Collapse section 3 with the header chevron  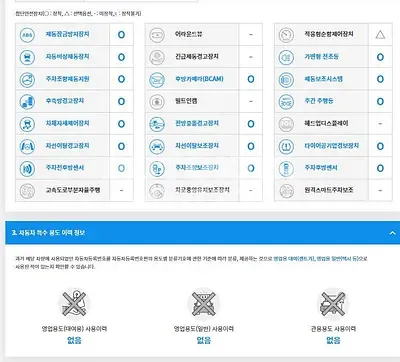click(393, 233)
